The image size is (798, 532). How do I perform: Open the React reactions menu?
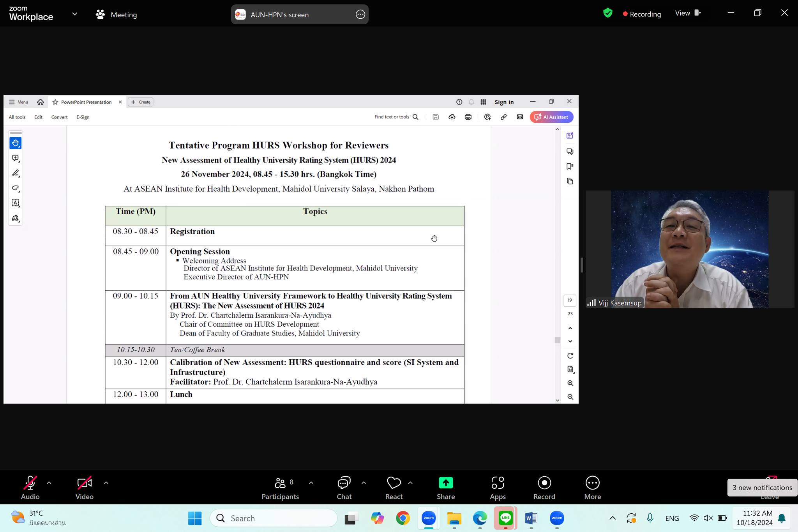[394, 488]
